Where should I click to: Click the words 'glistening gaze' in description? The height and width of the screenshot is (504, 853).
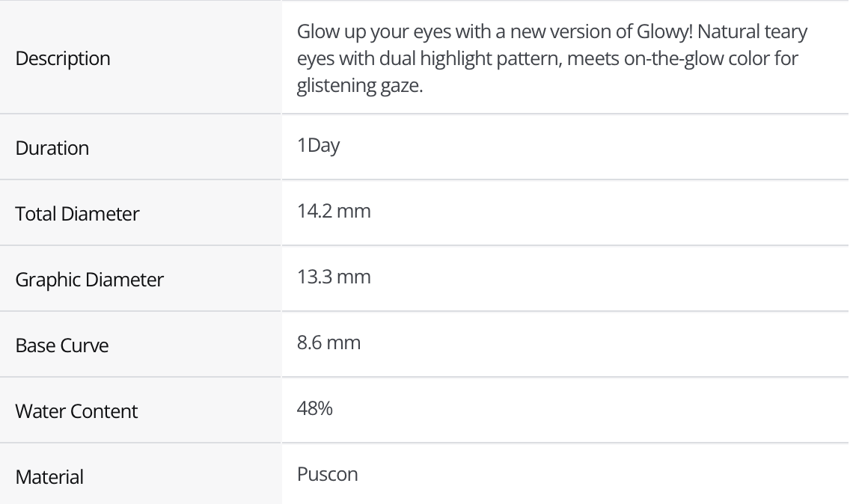tap(360, 86)
